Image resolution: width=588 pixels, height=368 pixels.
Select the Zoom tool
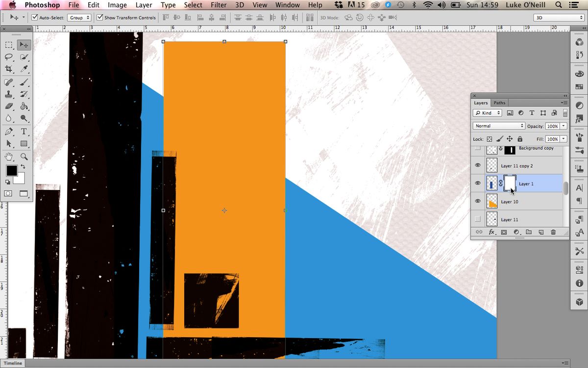pos(23,157)
